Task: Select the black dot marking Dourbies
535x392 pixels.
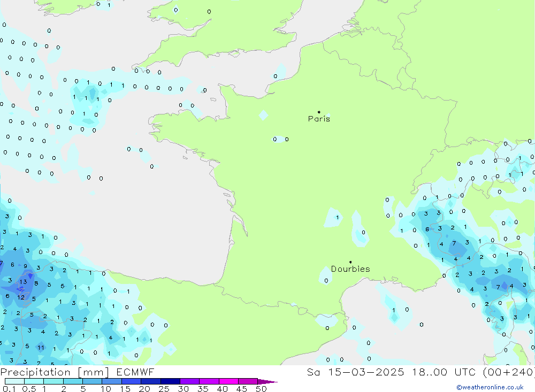Action: (x=350, y=262)
